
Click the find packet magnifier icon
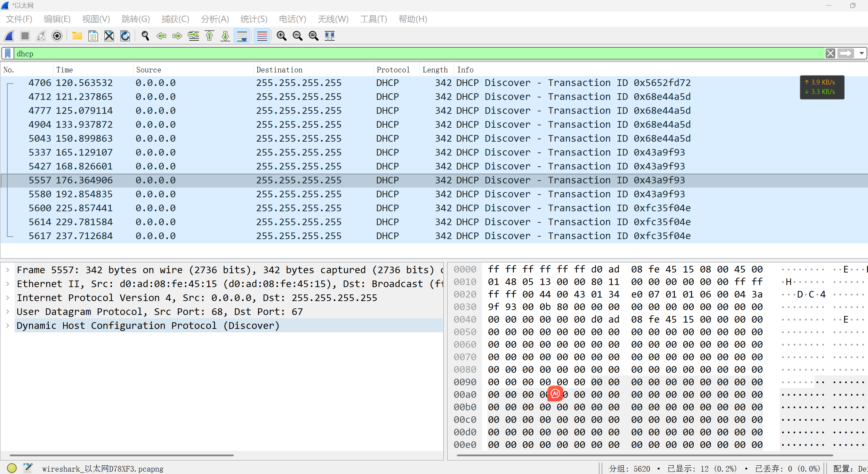click(x=145, y=36)
